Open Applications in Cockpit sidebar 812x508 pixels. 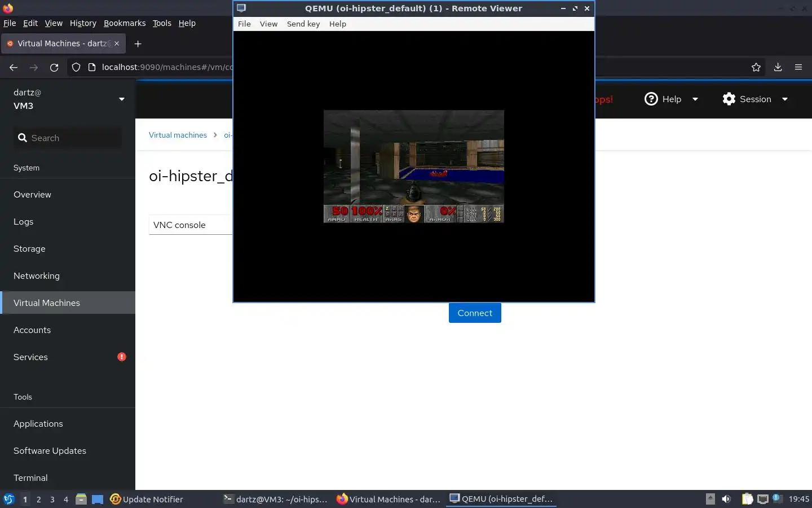pos(68,423)
